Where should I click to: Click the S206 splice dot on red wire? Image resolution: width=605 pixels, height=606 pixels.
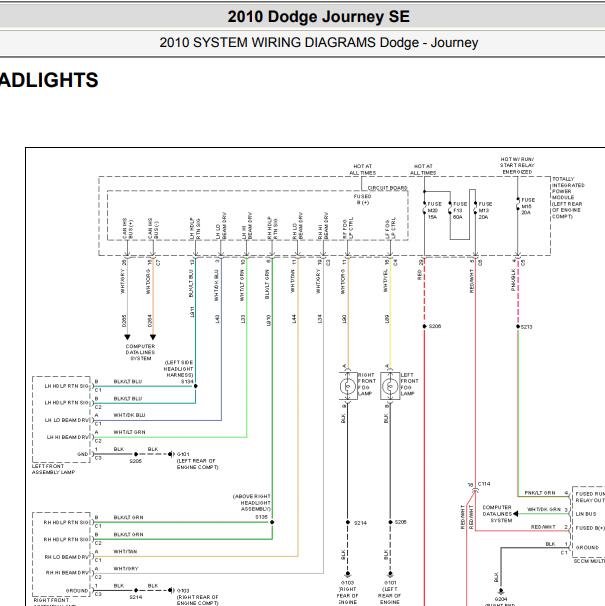click(424, 326)
